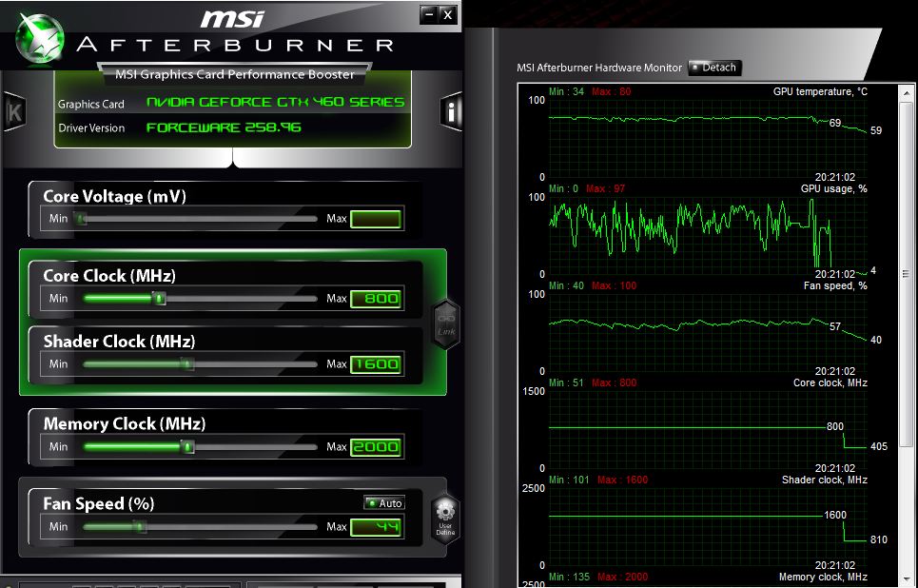Viewport: 918px width, 588px height.
Task: Toggle the core and shader clock Link button
Action: tap(446, 324)
